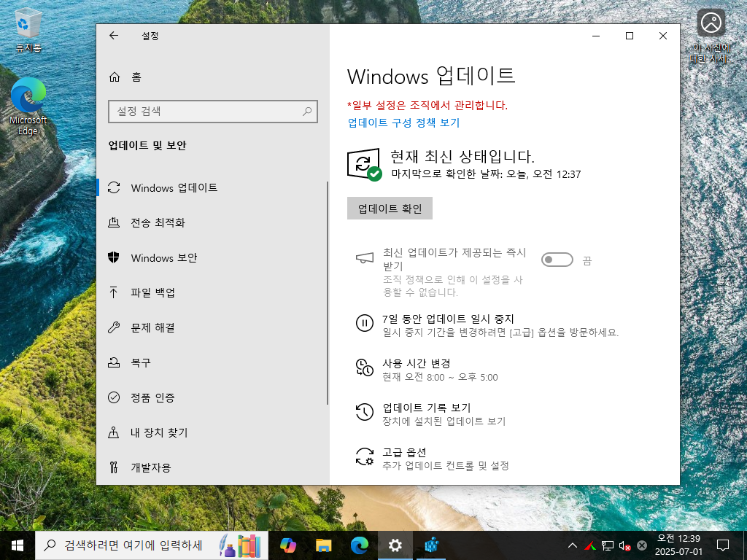Click the update status icon with green check
The height and width of the screenshot is (560, 747).
coord(364,165)
